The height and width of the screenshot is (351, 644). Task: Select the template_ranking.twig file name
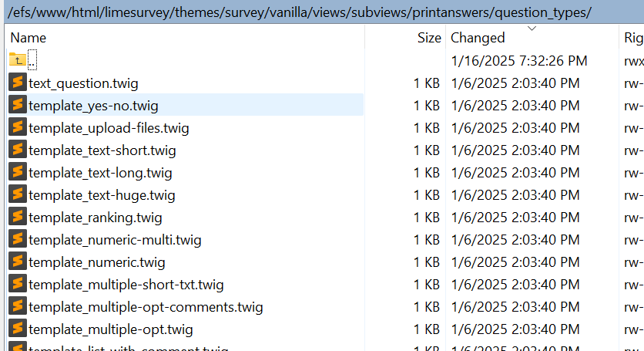point(96,218)
